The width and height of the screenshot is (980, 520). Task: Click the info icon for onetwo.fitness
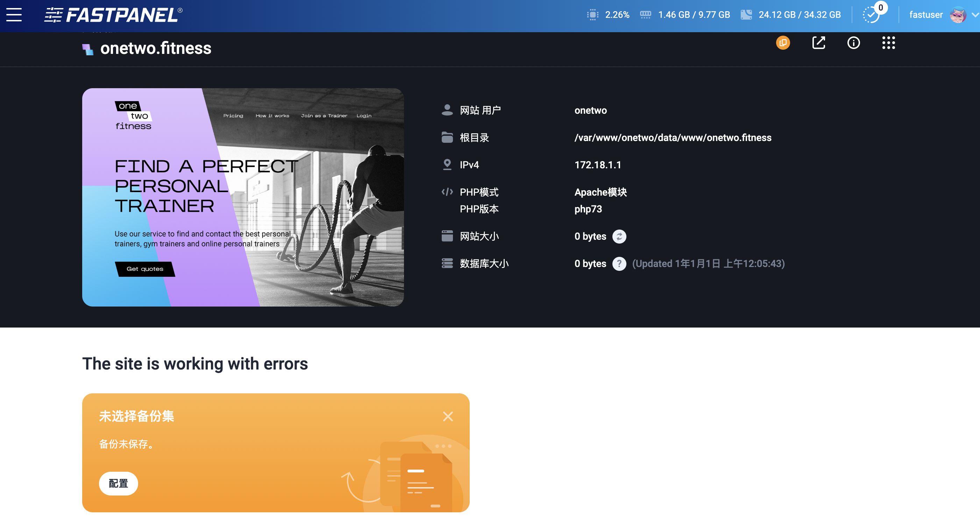coord(853,43)
